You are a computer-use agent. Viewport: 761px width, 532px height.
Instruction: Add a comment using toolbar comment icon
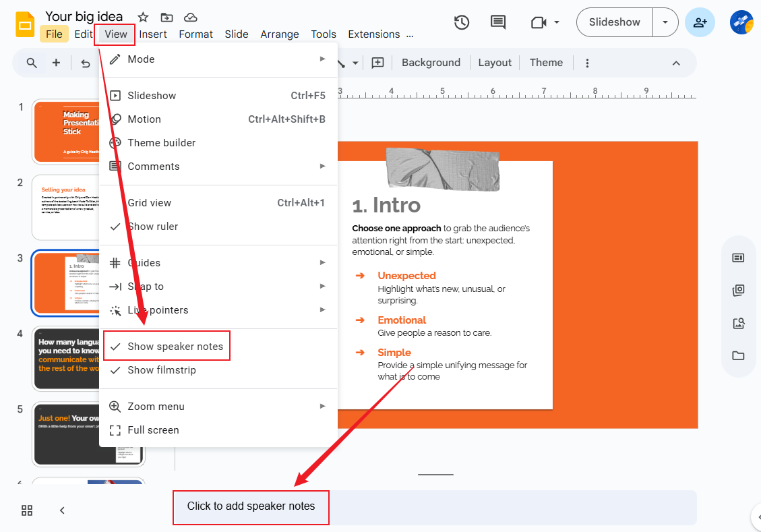377,62
